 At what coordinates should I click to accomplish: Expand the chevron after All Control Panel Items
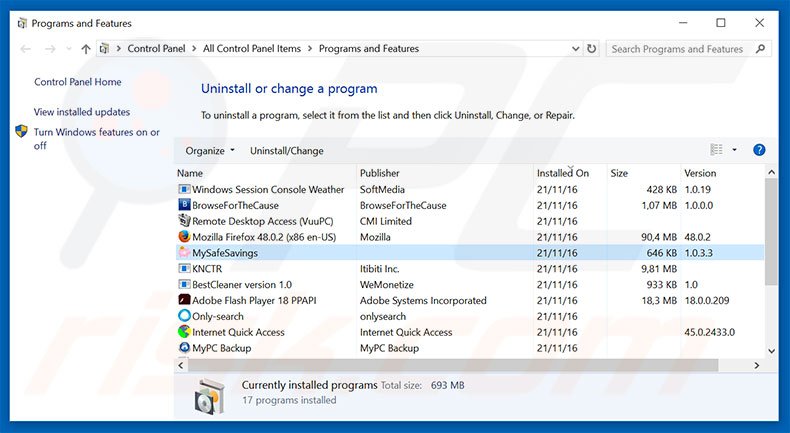tap(310, 49)
